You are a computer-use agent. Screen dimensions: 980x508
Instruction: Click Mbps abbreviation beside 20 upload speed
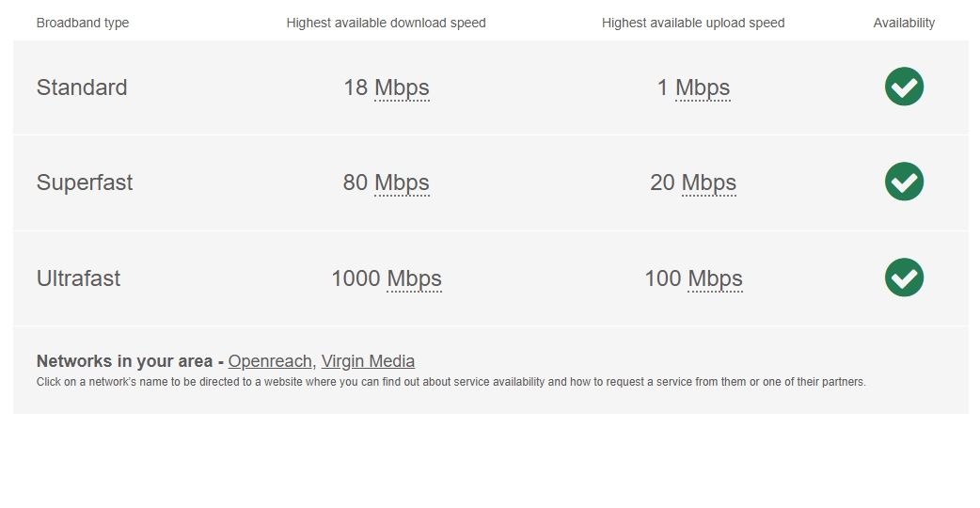pyautogui.click(x=709, y=183)
